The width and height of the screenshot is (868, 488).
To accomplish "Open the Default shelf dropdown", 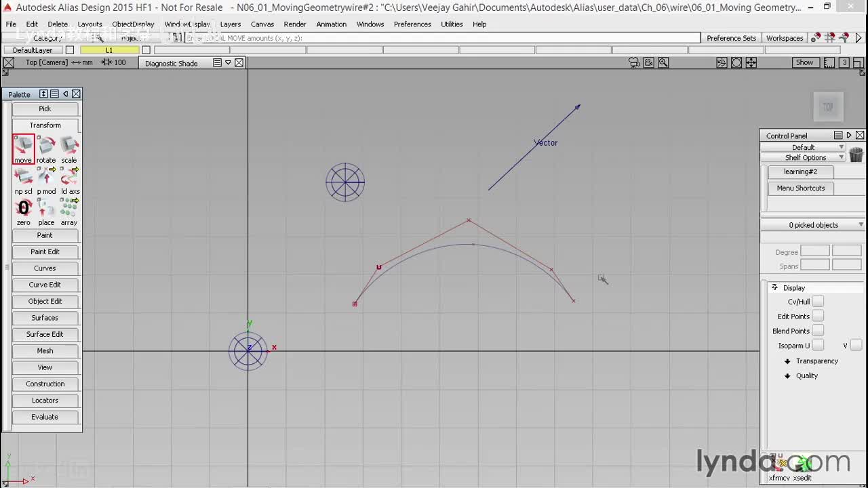I will (x=803, y=147).
